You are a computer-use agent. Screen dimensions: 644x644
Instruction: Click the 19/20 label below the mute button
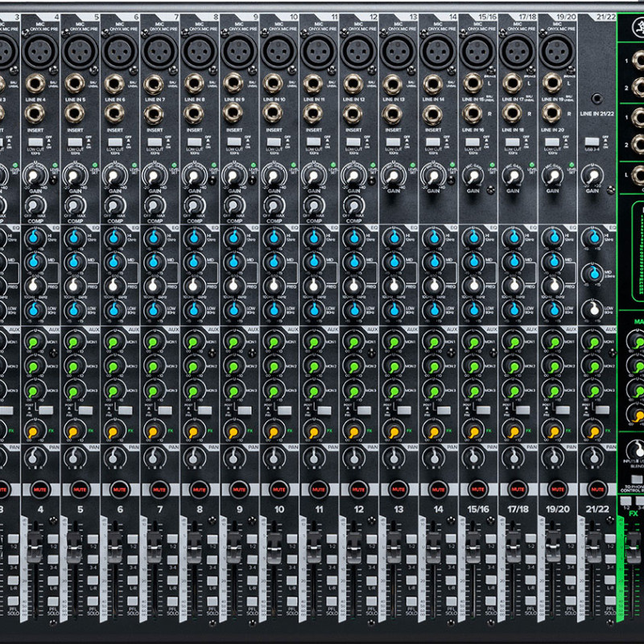point(557,510)
